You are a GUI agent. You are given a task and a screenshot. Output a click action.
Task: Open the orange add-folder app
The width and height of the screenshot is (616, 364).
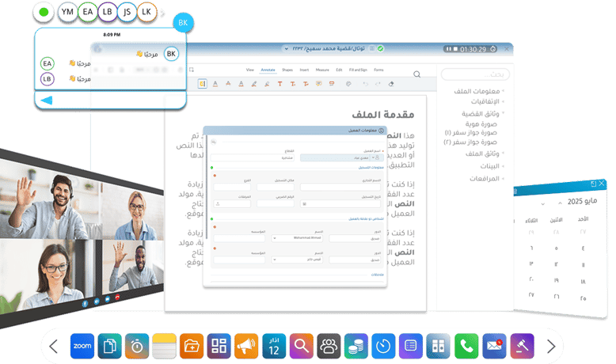[192, 346]
